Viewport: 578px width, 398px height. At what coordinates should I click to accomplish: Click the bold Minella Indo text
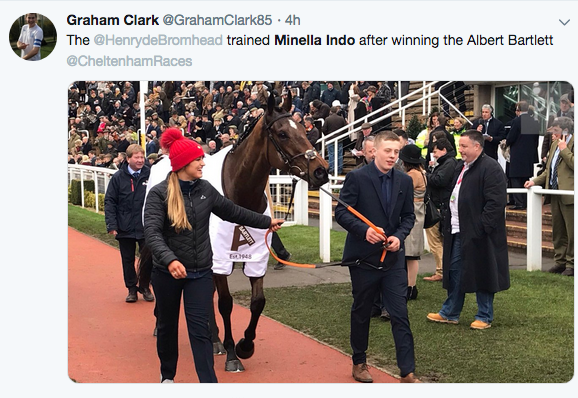tap(314, 40)
